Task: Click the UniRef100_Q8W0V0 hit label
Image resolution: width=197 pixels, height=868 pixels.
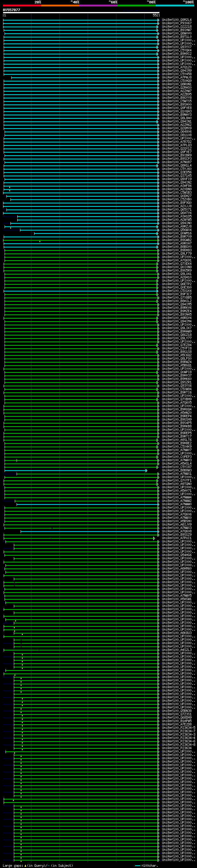Action: pyautogui.click(x=176, y=33)
